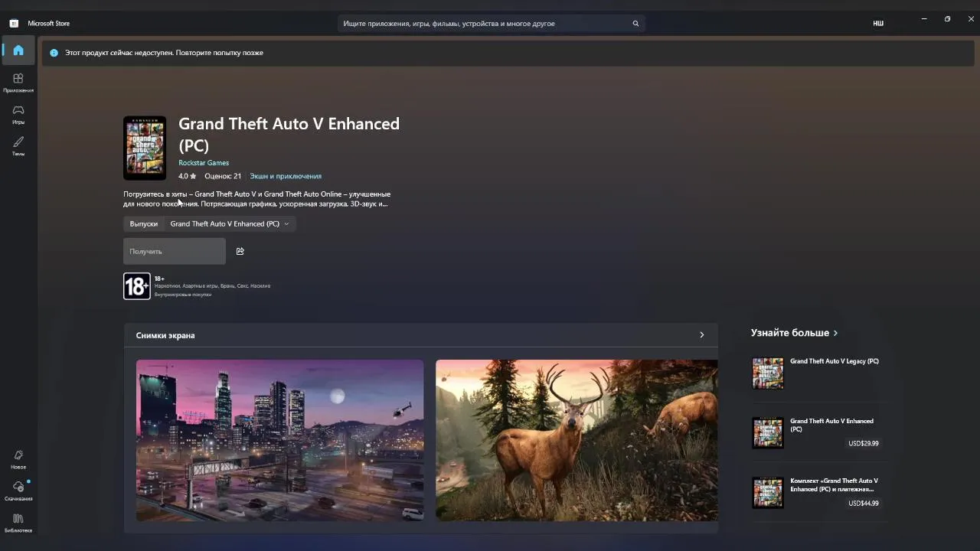Open the Rockstar Games publisher link
This screenshot has height=551, width=980.
click(204, 163)
